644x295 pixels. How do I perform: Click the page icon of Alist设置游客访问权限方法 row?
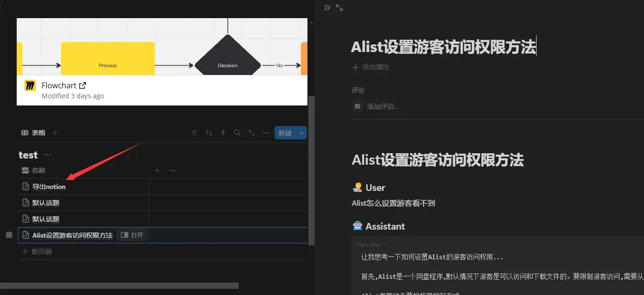[26, 235]
